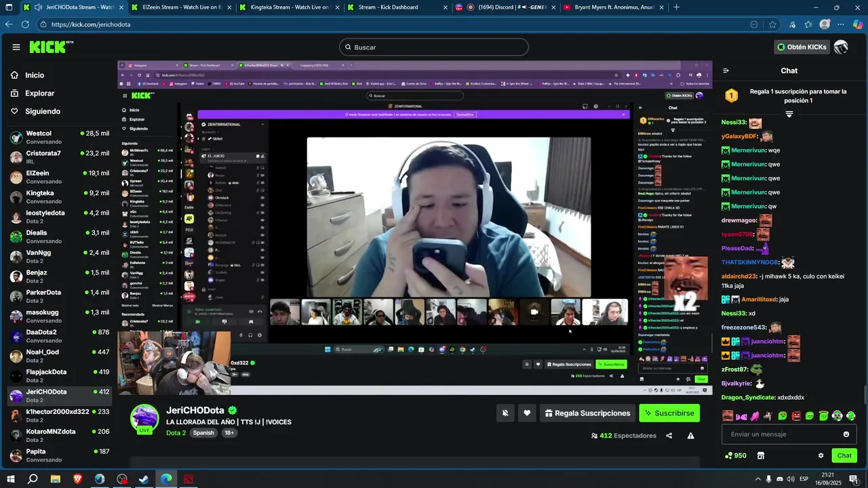This screenshot has width=868, height=488.
Task: Open Benjaz channel in sidebar
Action: point(60,276)
